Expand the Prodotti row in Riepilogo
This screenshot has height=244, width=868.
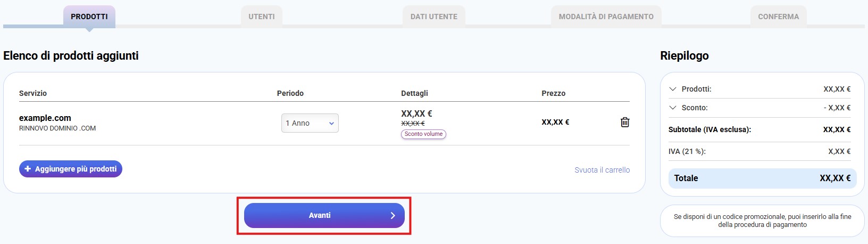(x=673, y=89)
